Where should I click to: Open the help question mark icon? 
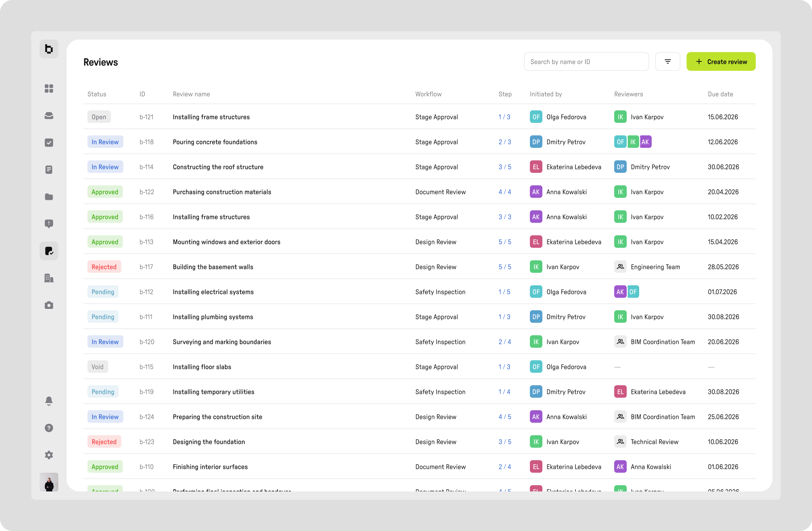[x=49, y=428]
